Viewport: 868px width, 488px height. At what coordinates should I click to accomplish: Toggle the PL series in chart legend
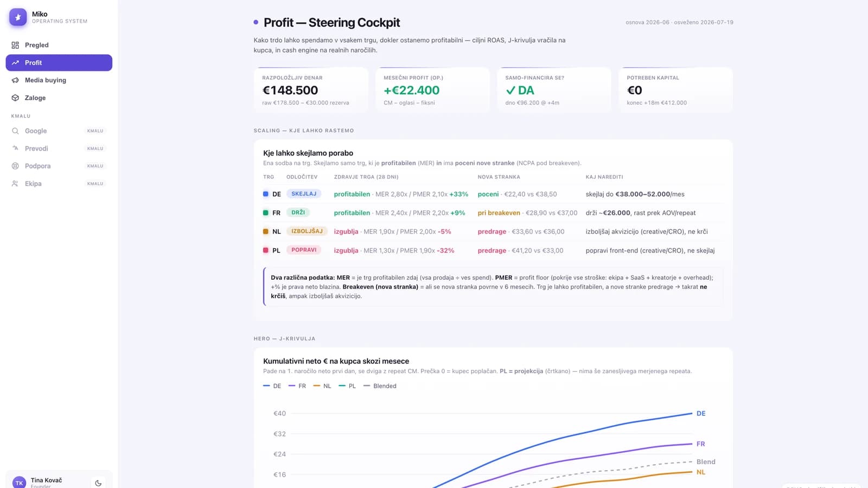(347, 386)
